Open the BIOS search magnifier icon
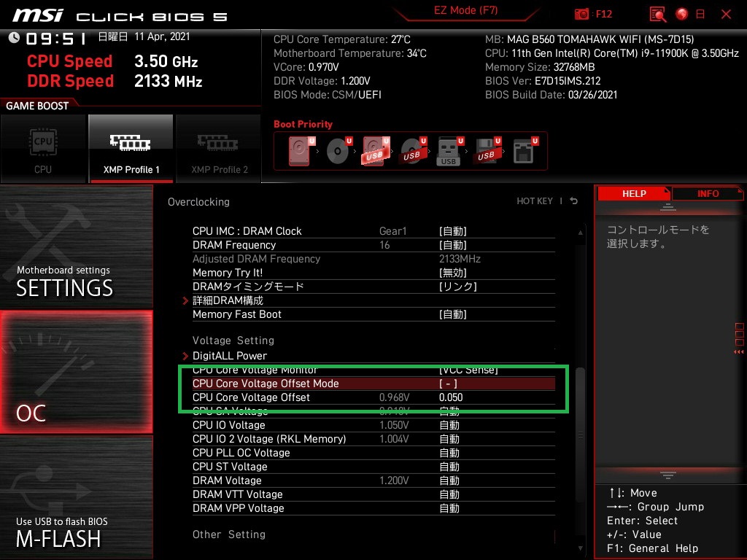This screenshot has width=747, height=560. 658,15
